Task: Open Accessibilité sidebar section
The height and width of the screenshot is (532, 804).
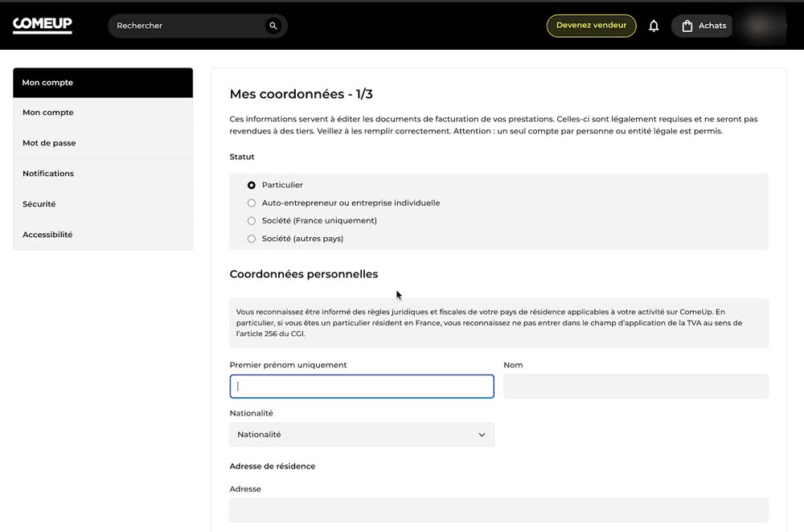Action: point(103,235)
